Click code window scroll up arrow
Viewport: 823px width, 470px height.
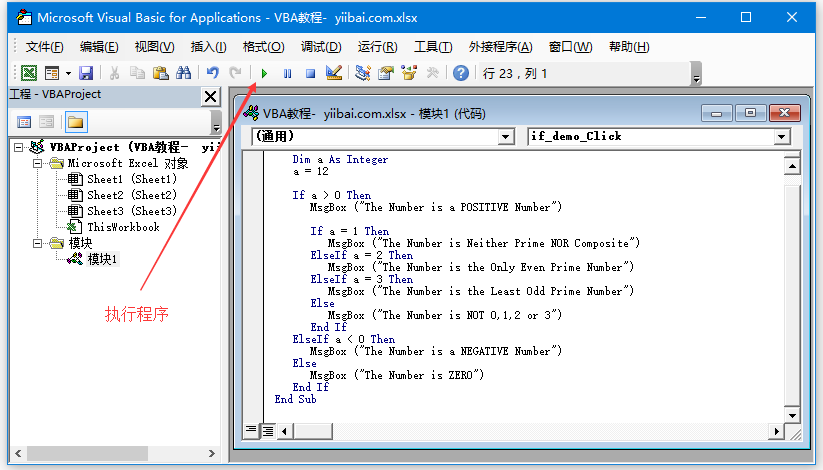[x=792, y=166]
